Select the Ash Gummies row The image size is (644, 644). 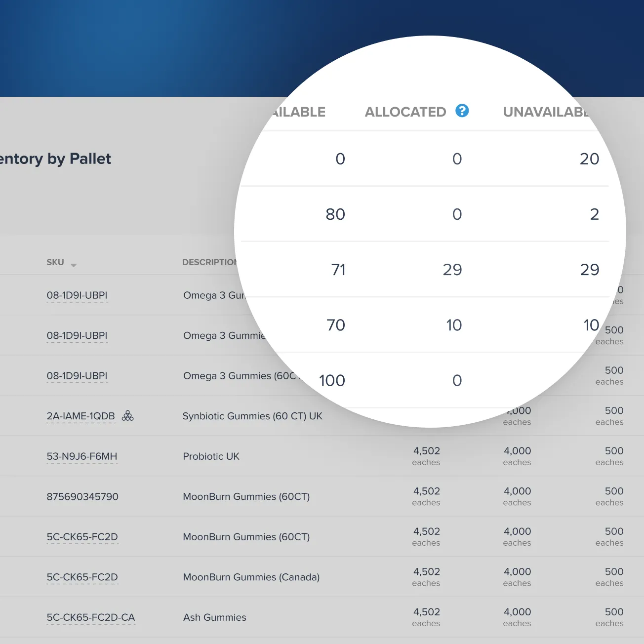pos(214,617)
